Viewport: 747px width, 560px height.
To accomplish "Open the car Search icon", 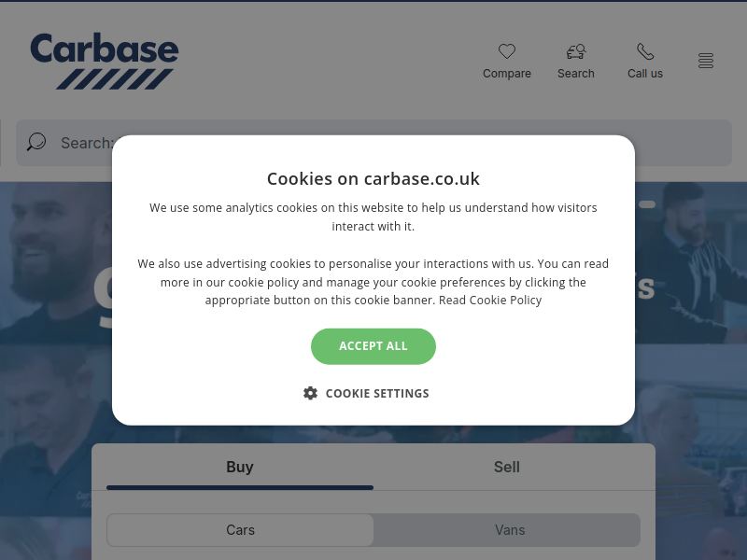I will coord(576,51).
